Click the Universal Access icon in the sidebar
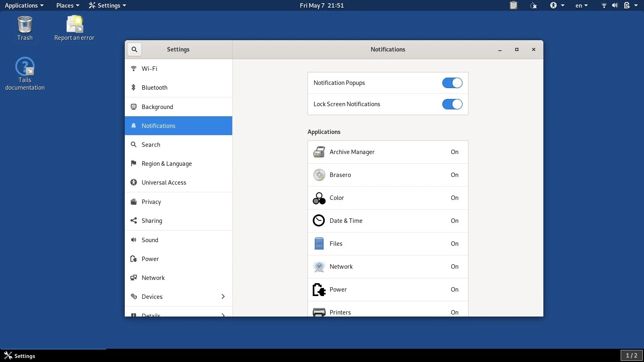This screenshot has width=644, height=362. point(134,183)
